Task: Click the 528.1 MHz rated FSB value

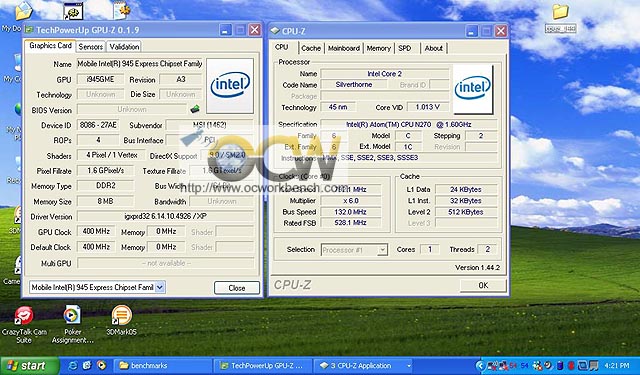Action: pos(351,223)
